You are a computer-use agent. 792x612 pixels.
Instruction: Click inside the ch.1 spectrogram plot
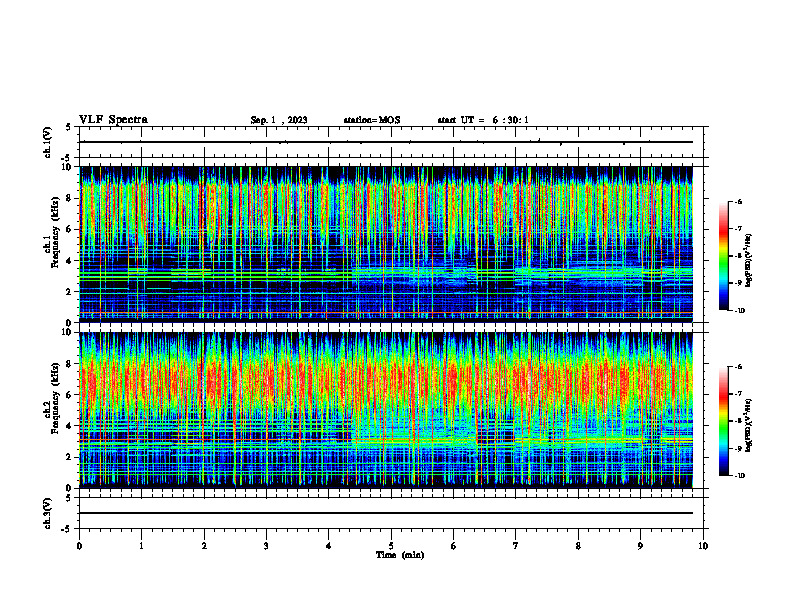[386, 244]
